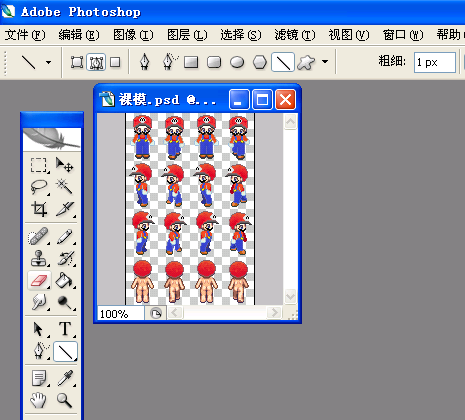The width and height of the screenshot is (465, 420).
Task: Choose the Custom Shape tool in options bar
Action: (306, 62)
